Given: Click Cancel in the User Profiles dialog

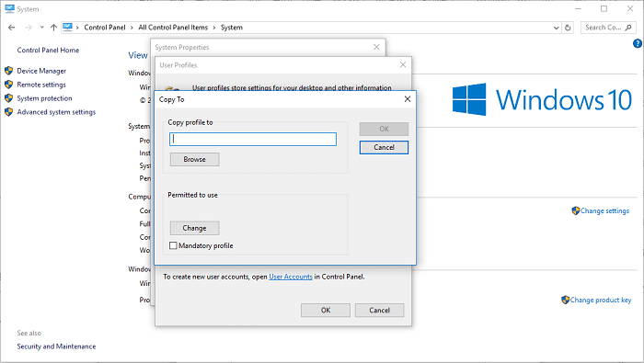Looking at the screenshot, I should [379, 310].
